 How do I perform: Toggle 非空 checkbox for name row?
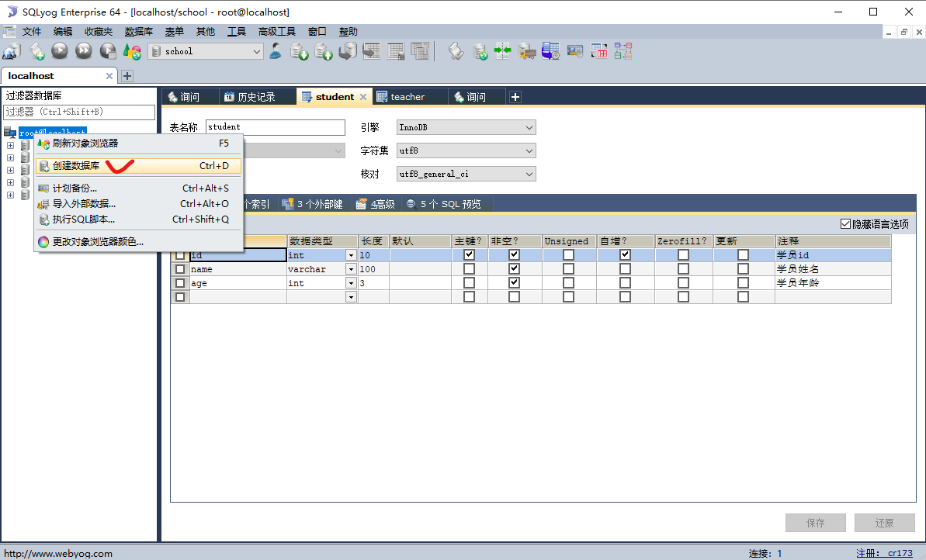pyautogui.click(x=515, y=269)
